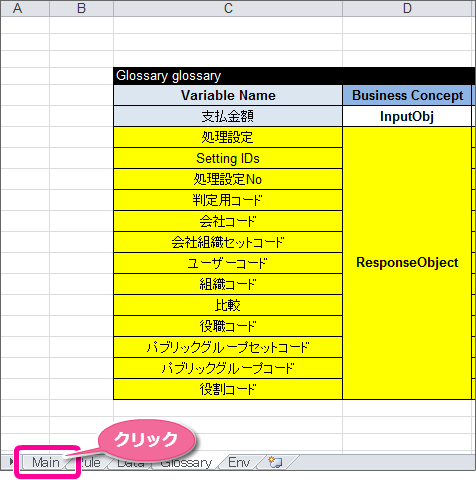
Task: Select column A header
Action: tap(25, 8)
